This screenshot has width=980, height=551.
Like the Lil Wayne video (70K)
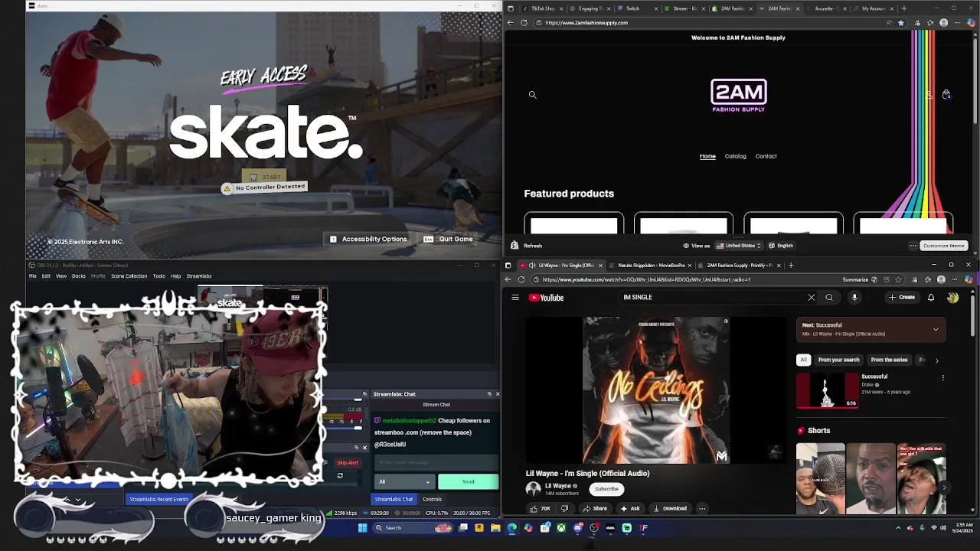pos(540,508)
